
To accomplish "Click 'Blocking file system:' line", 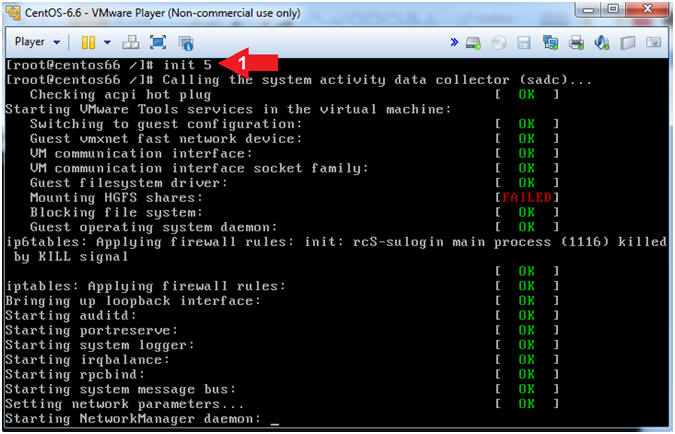I will pos(116,213).
